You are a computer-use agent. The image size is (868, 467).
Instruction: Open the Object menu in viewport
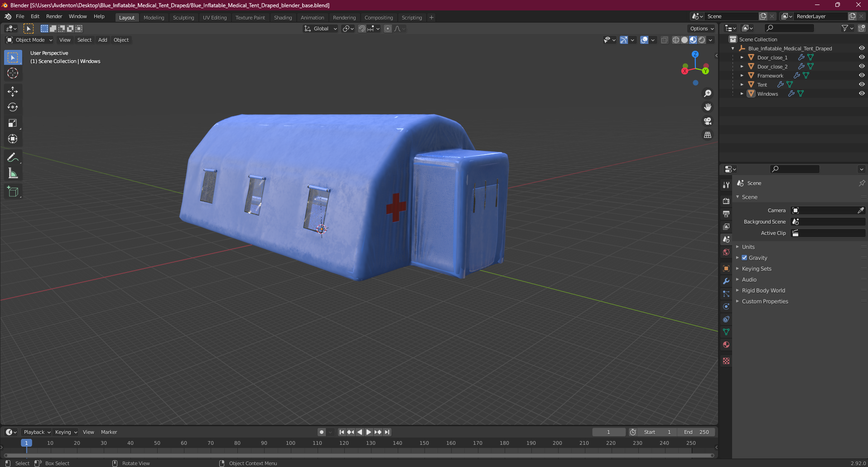pos(121,40)
